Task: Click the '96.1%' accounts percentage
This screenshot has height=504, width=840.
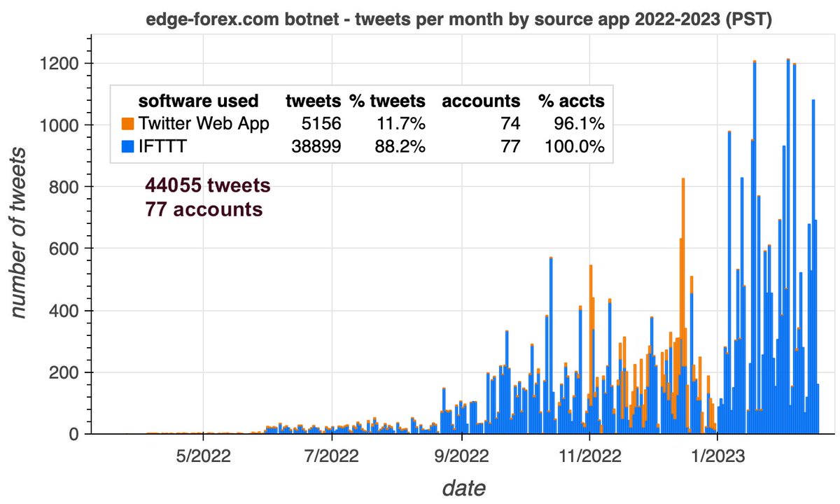Action: (x=580, y=124)
